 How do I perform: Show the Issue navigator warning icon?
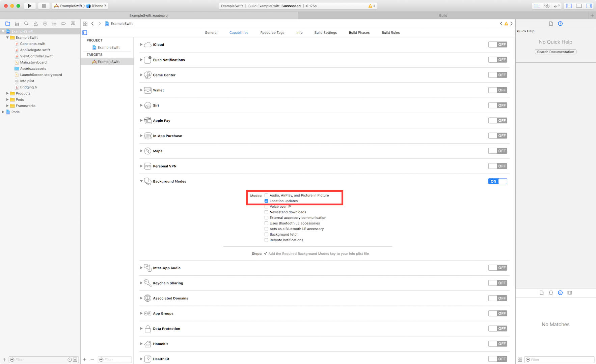(x=35, y=24)
